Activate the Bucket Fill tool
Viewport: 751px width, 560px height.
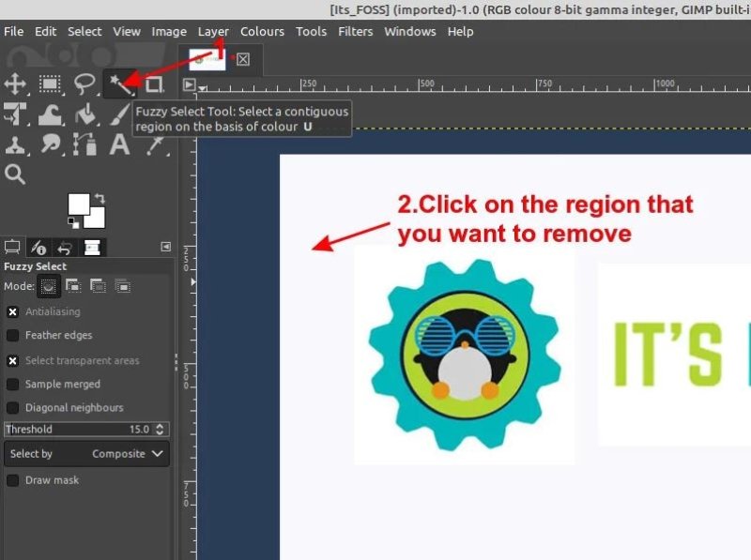[85, 114]
